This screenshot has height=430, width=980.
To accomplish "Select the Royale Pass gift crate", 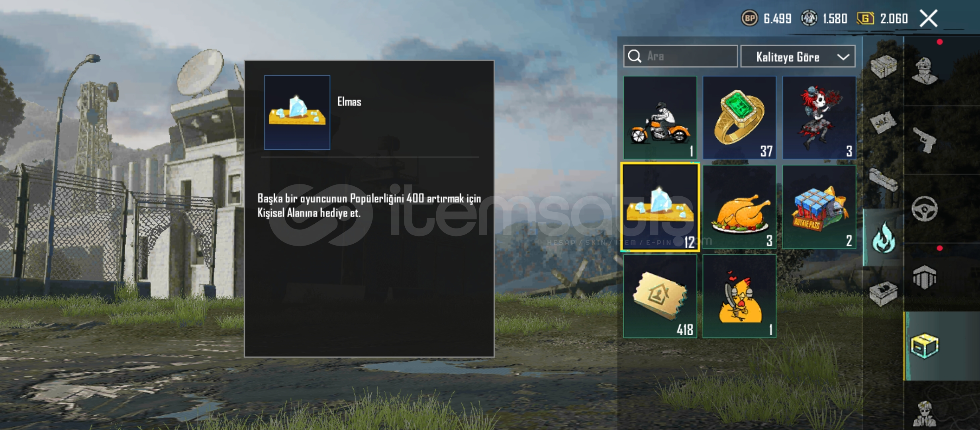I will pos(819,207).
